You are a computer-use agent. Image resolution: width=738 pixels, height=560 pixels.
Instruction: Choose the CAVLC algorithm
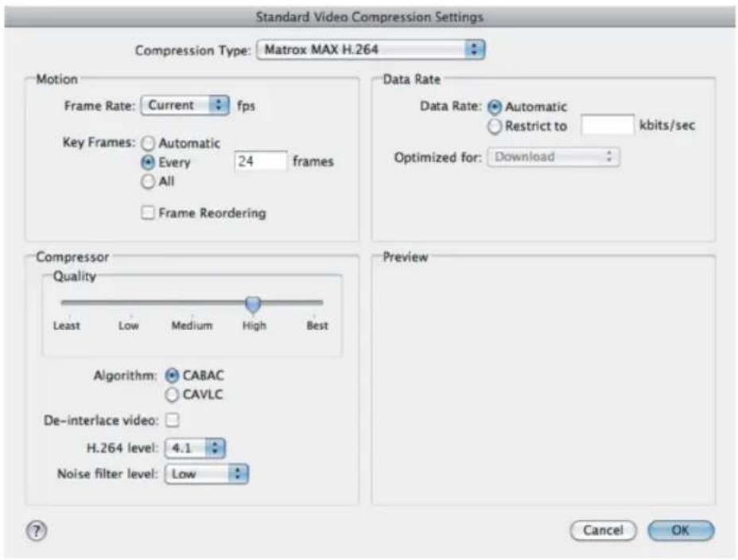click(x=172, y=395)
